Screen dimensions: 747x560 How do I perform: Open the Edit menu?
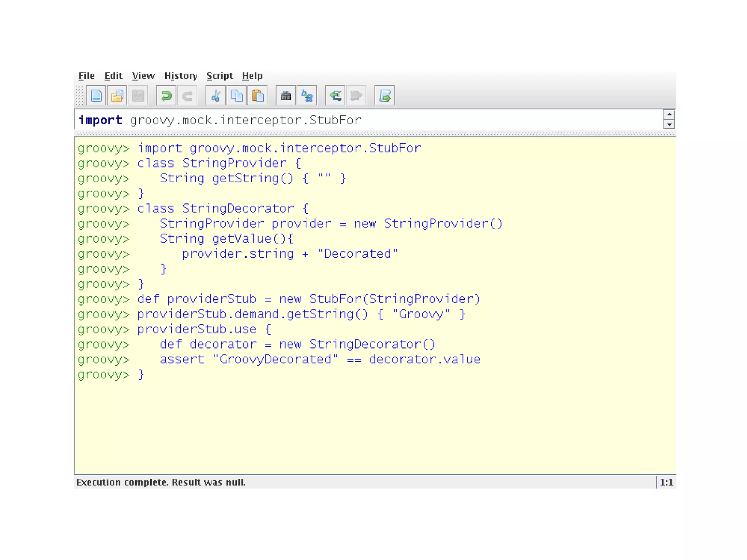point(113,76)
